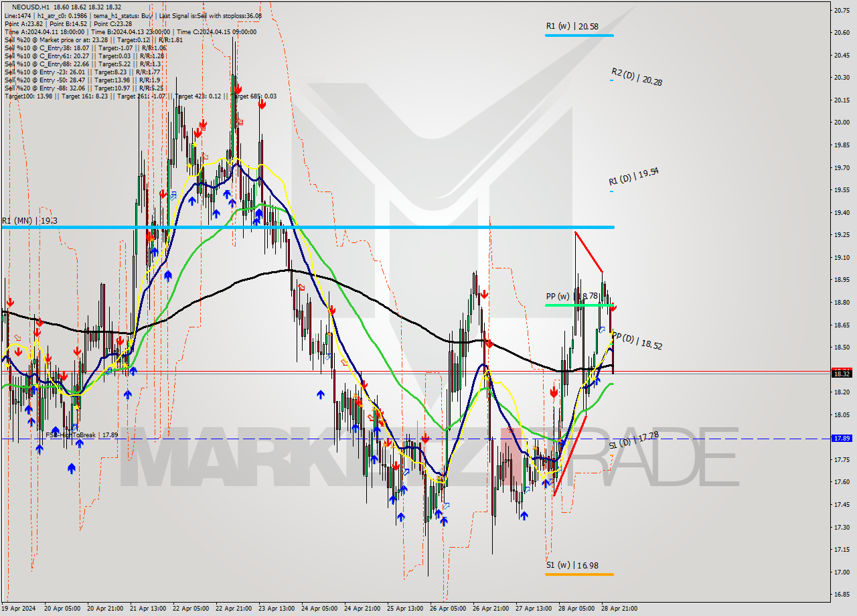Image resolution: width=857 pixels, height=616 pixels.
Task: Click the 20.00 price axis label
Action: click(842, 122)
